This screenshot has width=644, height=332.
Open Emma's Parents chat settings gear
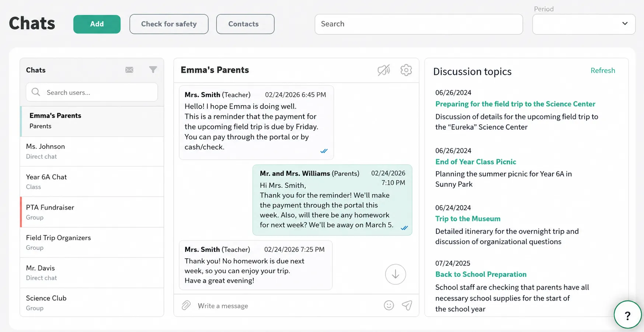pos(406,70)
